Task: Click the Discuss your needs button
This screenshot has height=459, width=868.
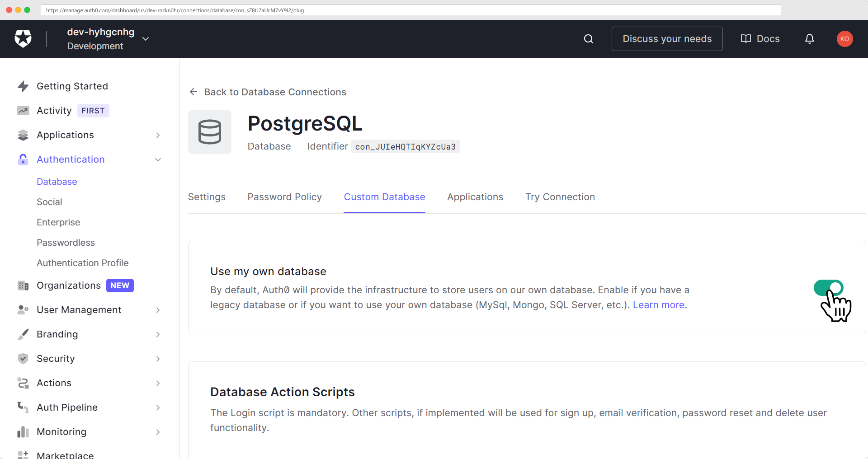Action: click(x=667, y=39)
